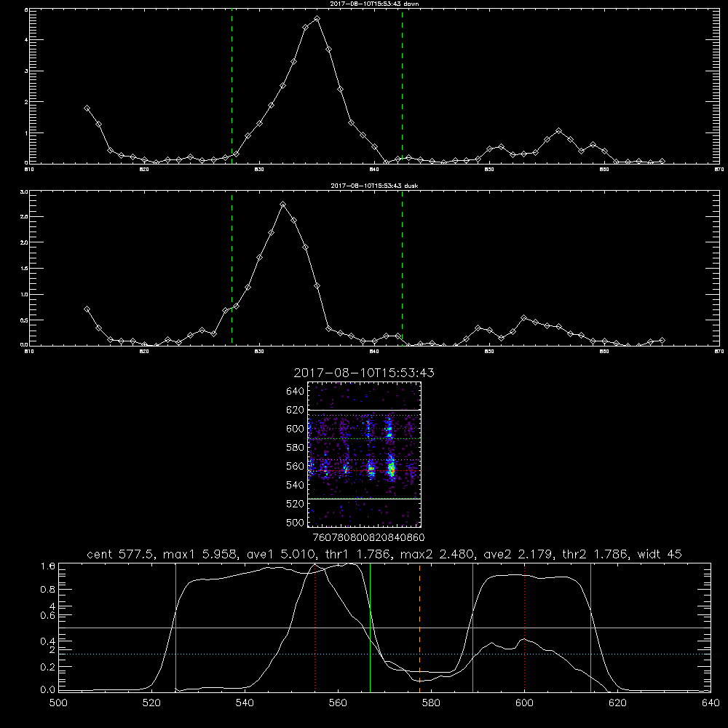Click the first data diamond of dawn curve

tap(87, 108)
